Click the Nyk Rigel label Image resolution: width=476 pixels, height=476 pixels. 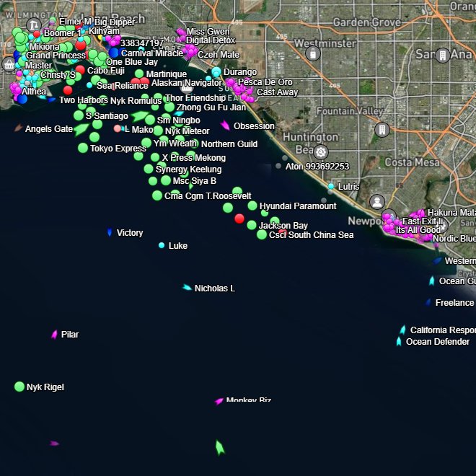[x=45, y=387]
